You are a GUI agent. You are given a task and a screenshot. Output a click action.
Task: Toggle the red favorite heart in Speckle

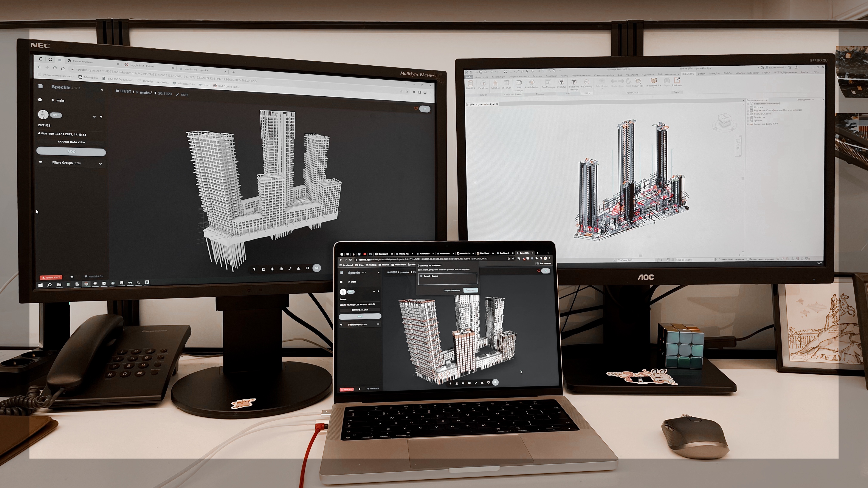pos(416,108)
